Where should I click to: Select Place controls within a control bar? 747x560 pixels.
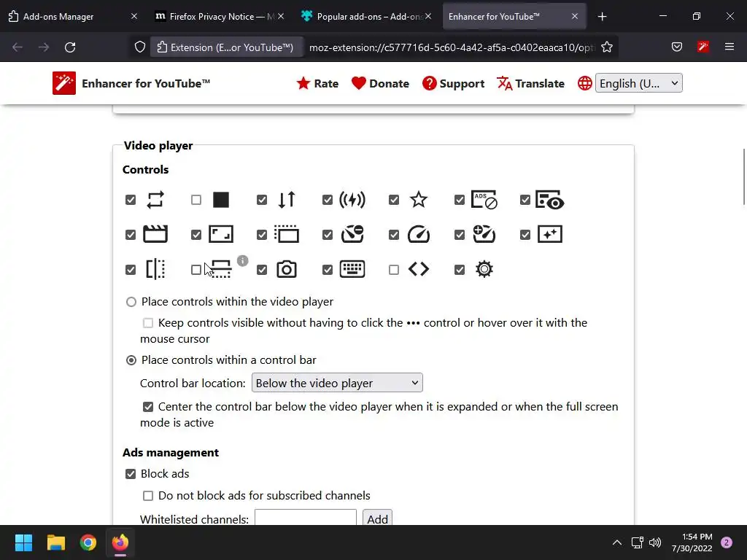[x=131, y=360]
